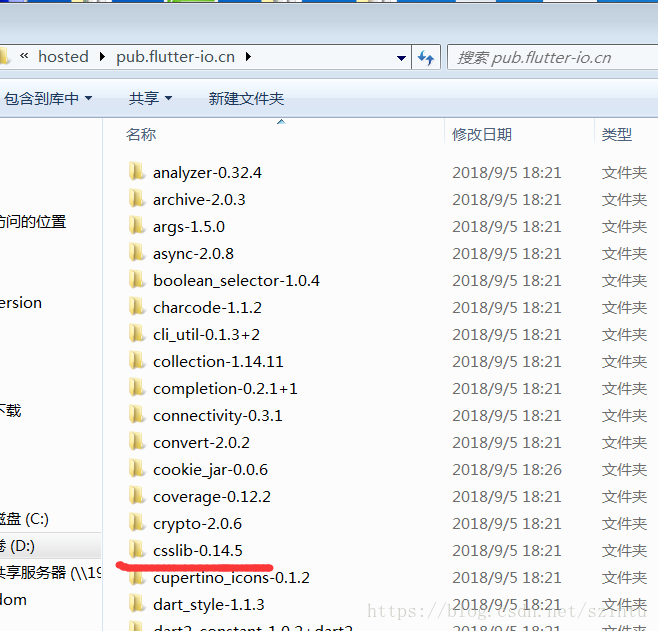658x631 pixels.
Task: Click the async-2.0.8 folder icon
Action: 137,253
